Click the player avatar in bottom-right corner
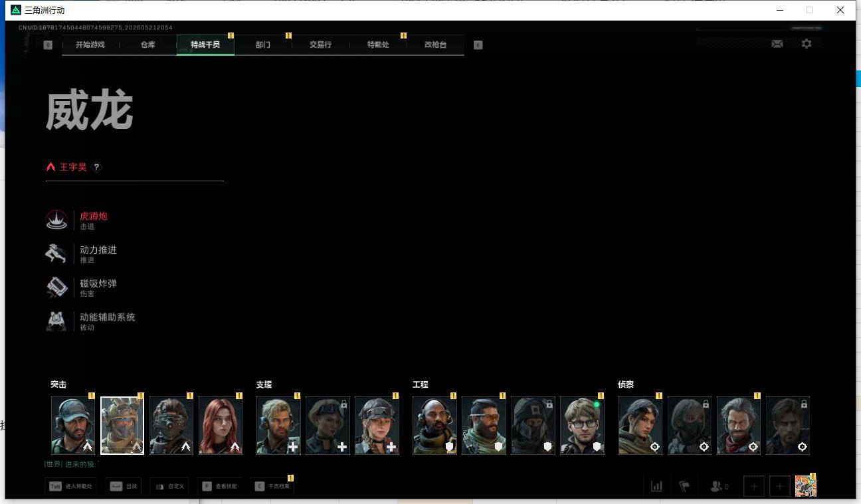 click(x=805, y=486)
